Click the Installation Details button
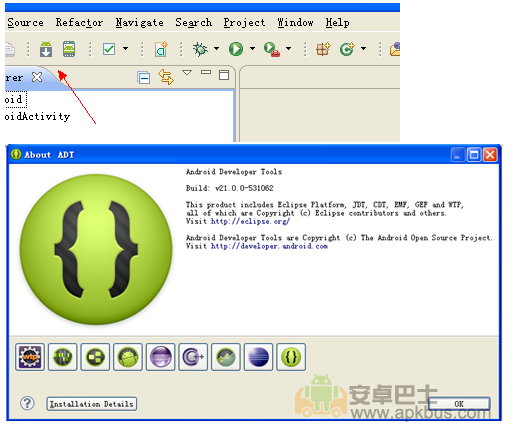514x437 pixels. pos(92,404)
